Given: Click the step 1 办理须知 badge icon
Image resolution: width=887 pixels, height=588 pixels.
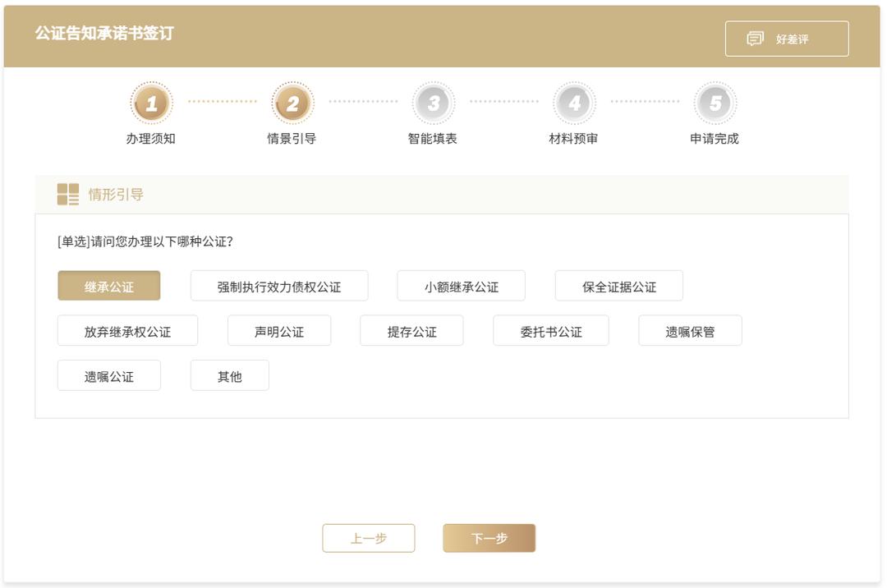Looking at the screenshot, I should coord(151,103).
